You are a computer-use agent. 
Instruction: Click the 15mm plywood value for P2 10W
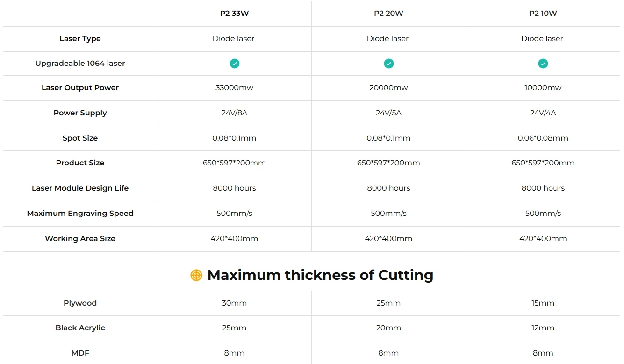tap(543, 303)
